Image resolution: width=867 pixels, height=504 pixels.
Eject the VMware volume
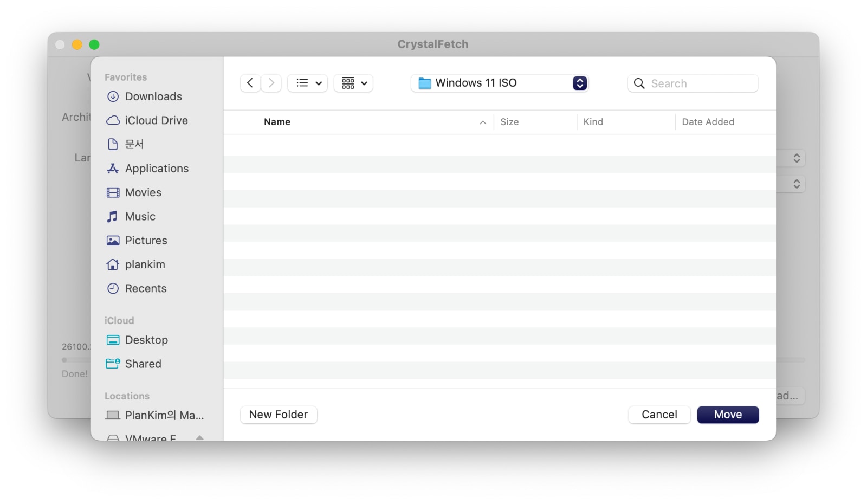pyautogui.click(x=200, y=437)
